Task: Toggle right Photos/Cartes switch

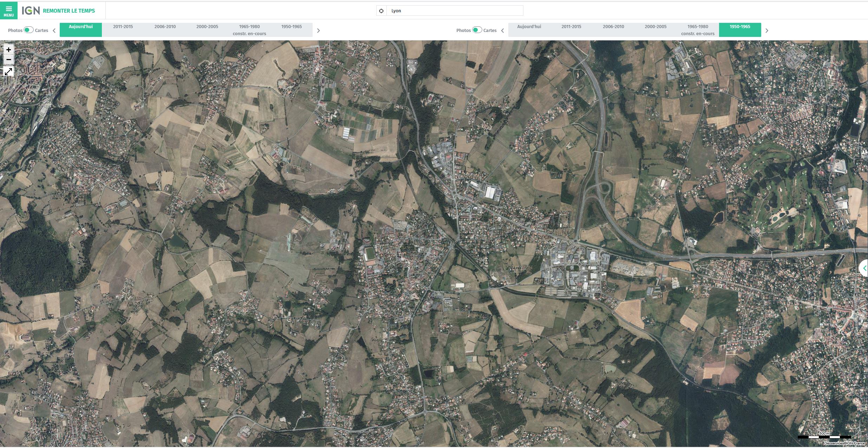Action: tap(477, 30)
